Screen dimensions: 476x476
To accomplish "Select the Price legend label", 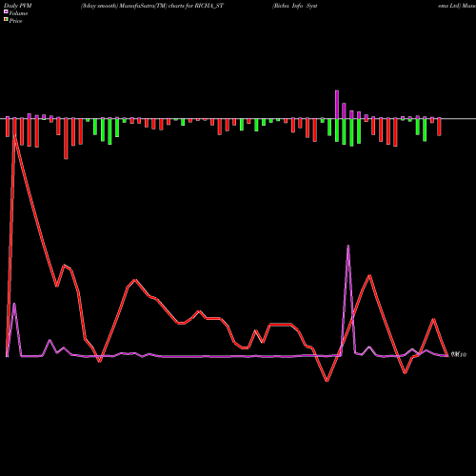I will 15,21.
